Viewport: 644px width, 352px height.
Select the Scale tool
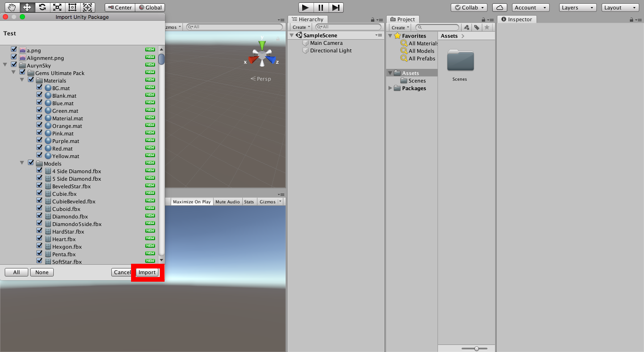[x=58, y=8]
